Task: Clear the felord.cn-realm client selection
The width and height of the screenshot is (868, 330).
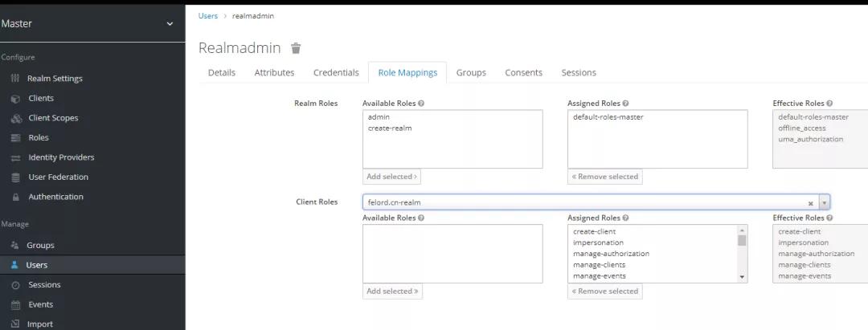Action: pos(810,203)
